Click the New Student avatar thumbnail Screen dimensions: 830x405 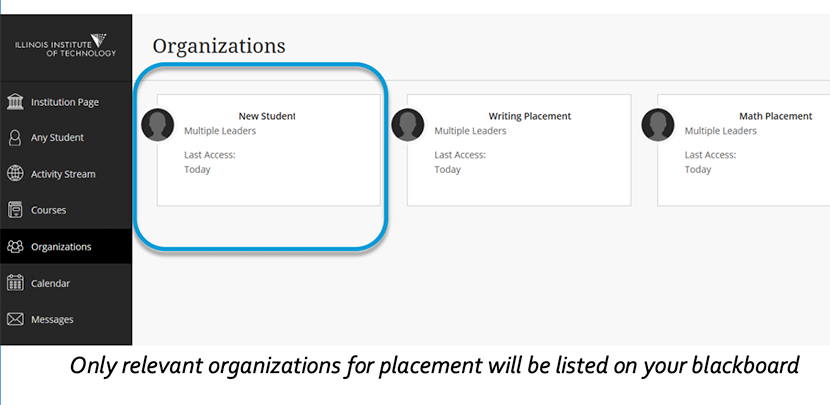(x=158, y=125)
